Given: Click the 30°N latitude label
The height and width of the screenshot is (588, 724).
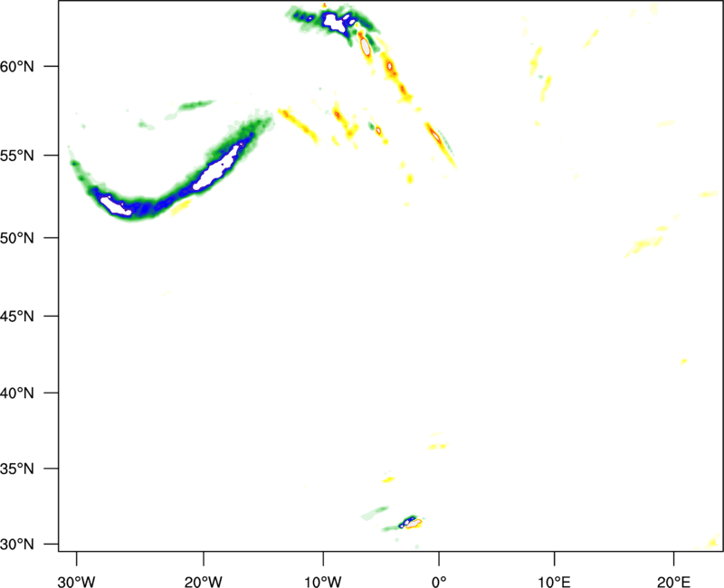Looking at the screenshot, I should 17,545.
